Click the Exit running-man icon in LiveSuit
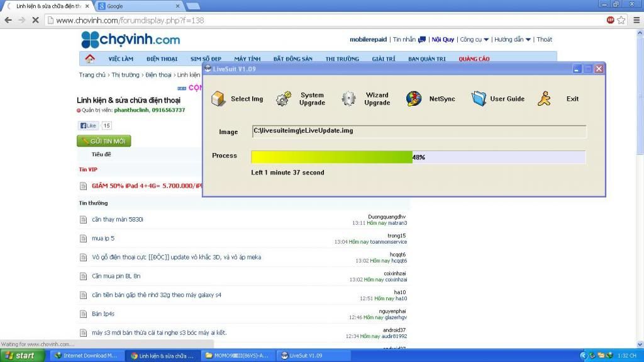644x362 pixels. 544,99
